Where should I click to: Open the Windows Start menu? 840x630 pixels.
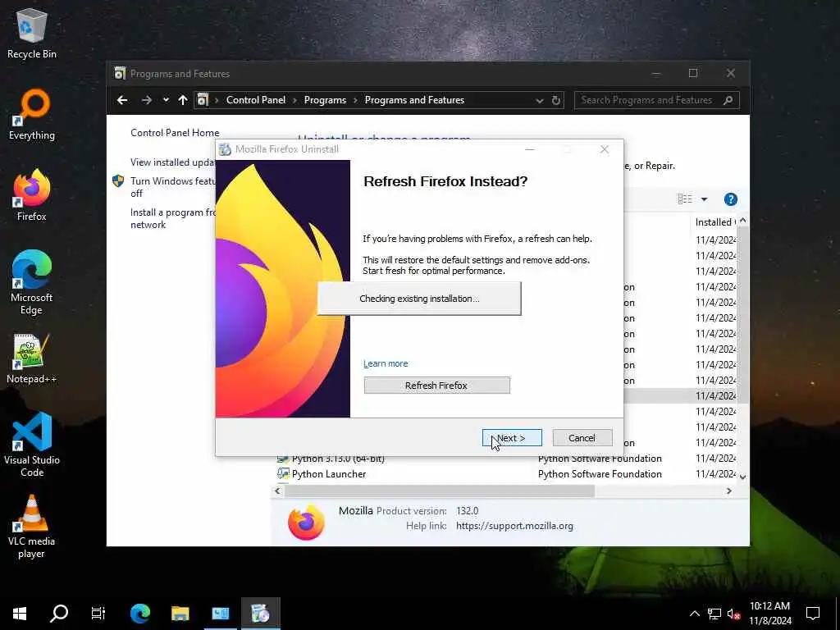click(x=20, y=613)
